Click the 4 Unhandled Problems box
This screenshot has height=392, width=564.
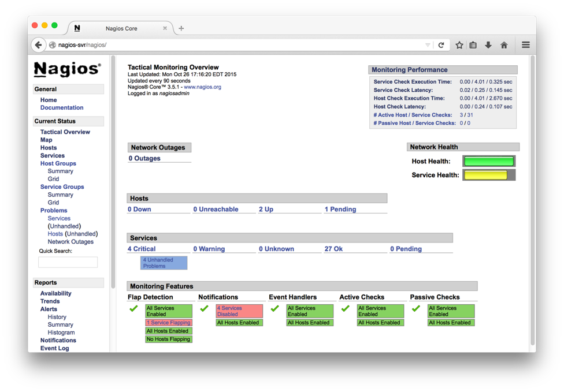164,263
